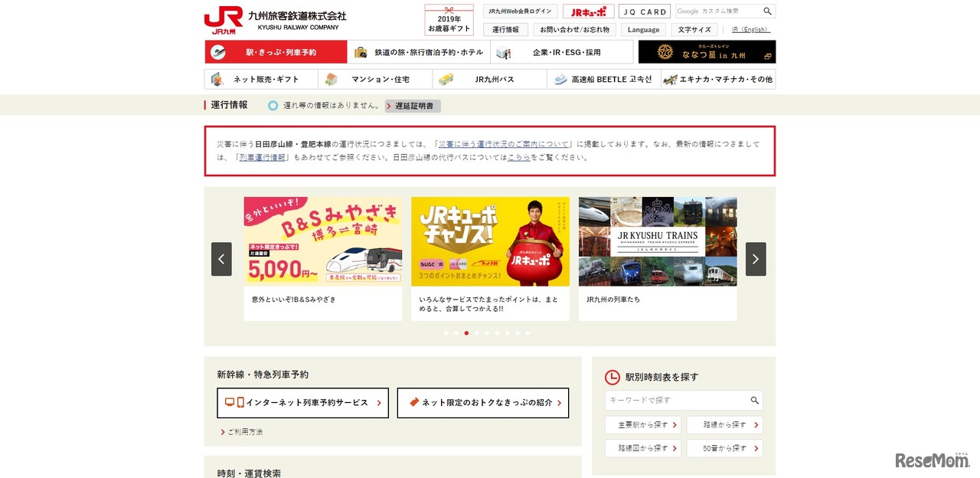Open マンション・住宅 menu
The image size is (980, 478).
[x=376, y=79]
